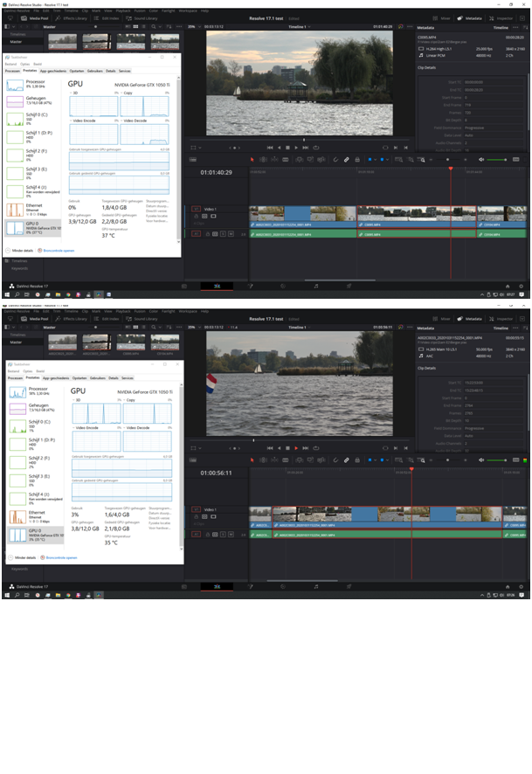The image size is (532, 774).
Task: Choose the Selection Mode arrow in the bottom Resolve toolbar
Action: click(x=252, y=460)
